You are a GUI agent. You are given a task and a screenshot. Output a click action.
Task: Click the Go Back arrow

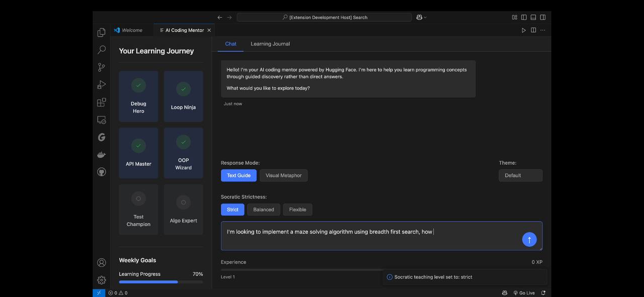tap(220, 17)
